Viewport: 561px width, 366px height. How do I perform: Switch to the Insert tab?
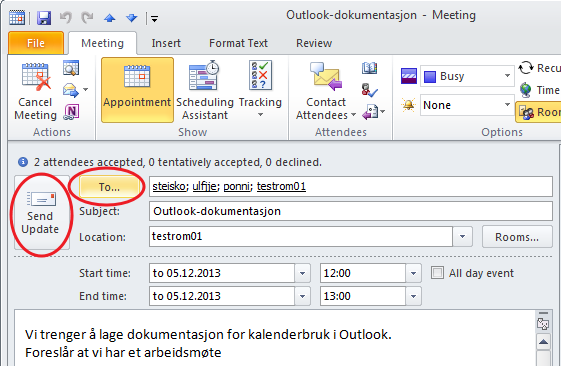(166, 43)
